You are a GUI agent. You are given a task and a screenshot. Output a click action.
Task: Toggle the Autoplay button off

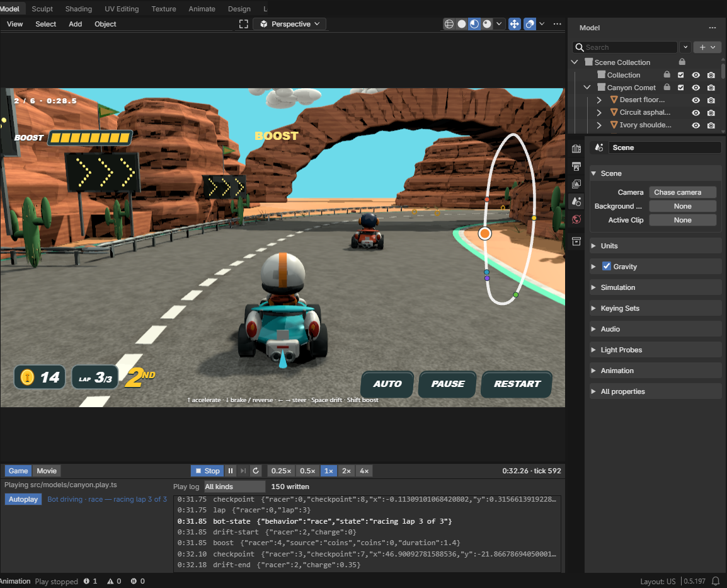(23, 499)
